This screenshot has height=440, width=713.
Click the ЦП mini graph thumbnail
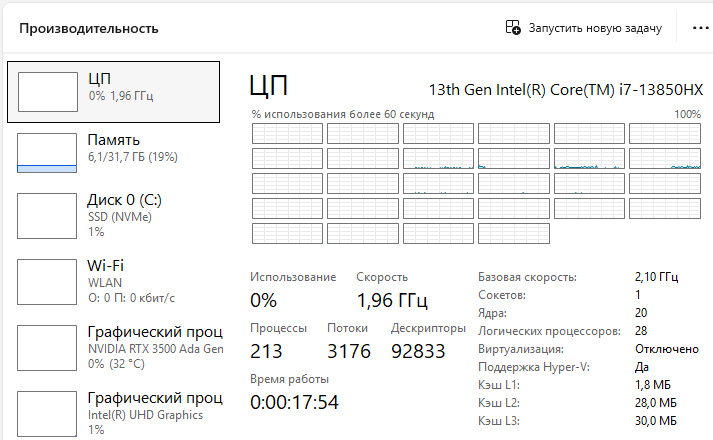tap(48, 92)
